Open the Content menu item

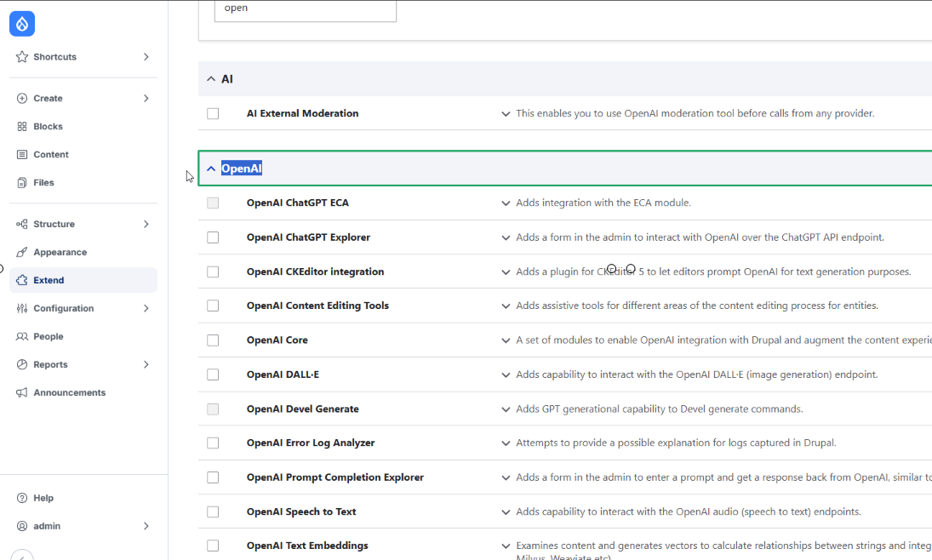pyautogui.click(x=83, y=155)
